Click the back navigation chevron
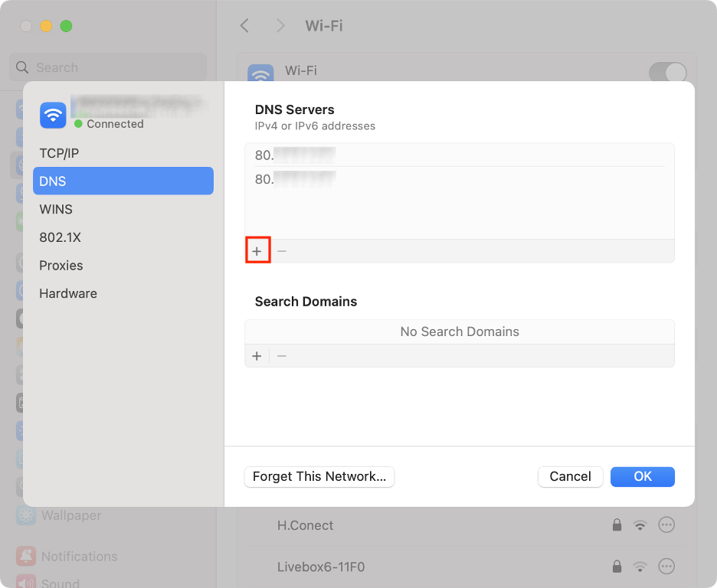Viewport: 717px width, 588px height. [244, 25]
